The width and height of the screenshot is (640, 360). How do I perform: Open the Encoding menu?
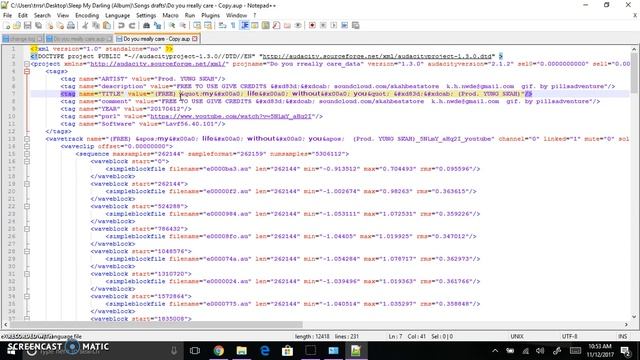coord(87,15)
